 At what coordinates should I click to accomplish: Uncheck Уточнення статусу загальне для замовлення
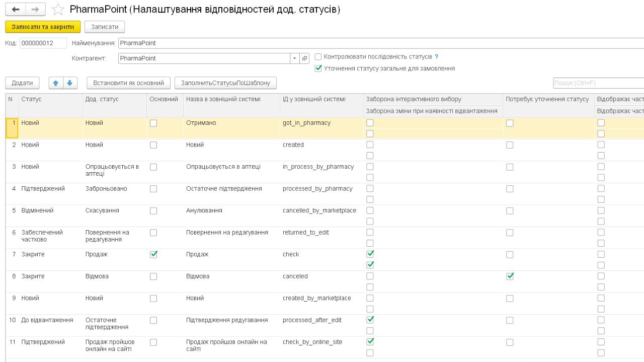tap(318, 68)
